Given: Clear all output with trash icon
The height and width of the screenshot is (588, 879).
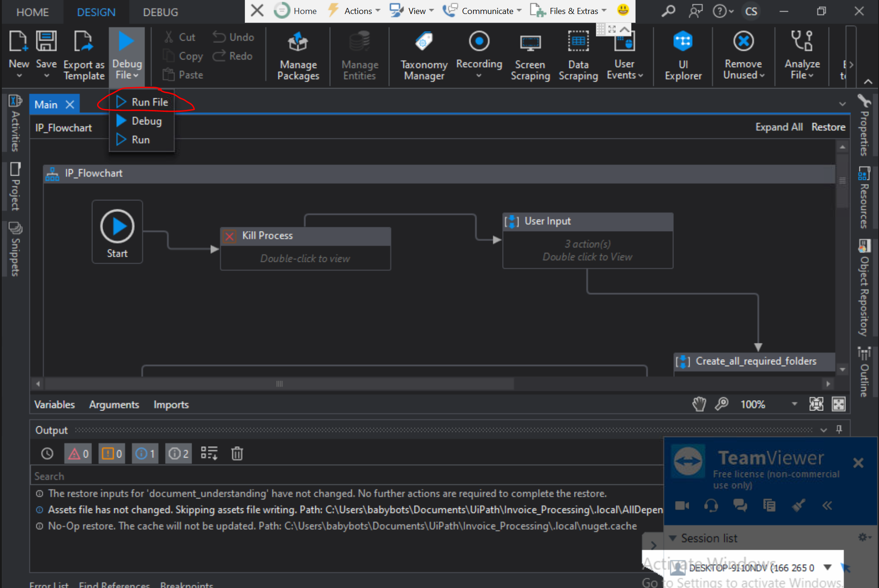Looking at the screenshot, I should [x=237, y=453].
